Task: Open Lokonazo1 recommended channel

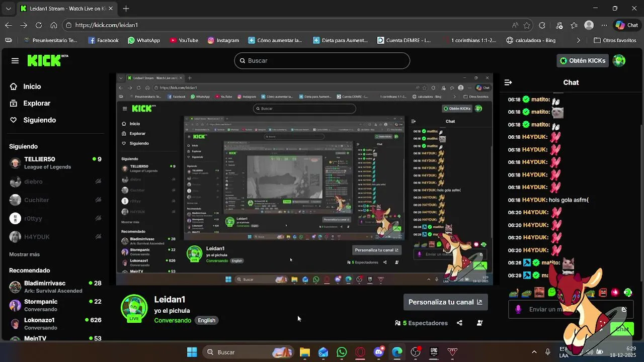Action: click(55, 323)
